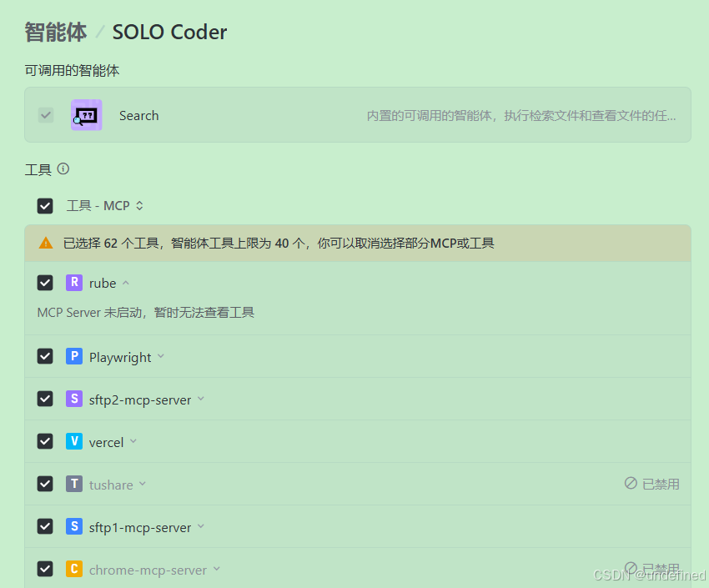Click the info icon beside 工具

coord(63,169)
